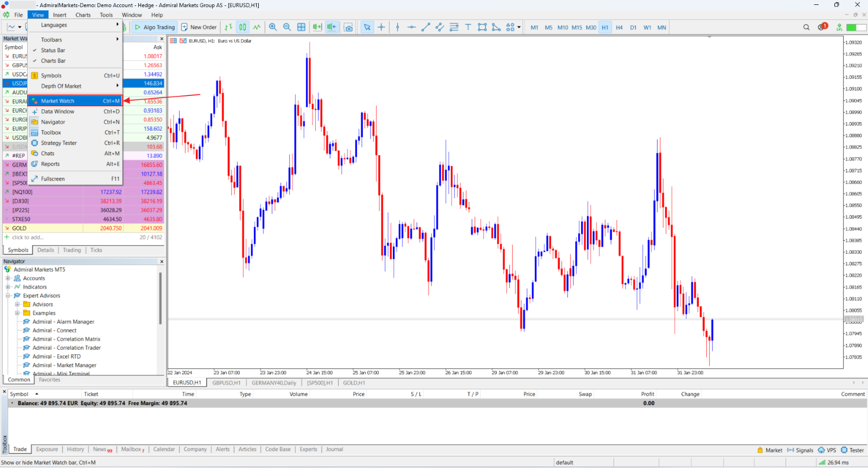
Task: Click the Algo Trading toolbar button
Action: [x=155, y=27]
